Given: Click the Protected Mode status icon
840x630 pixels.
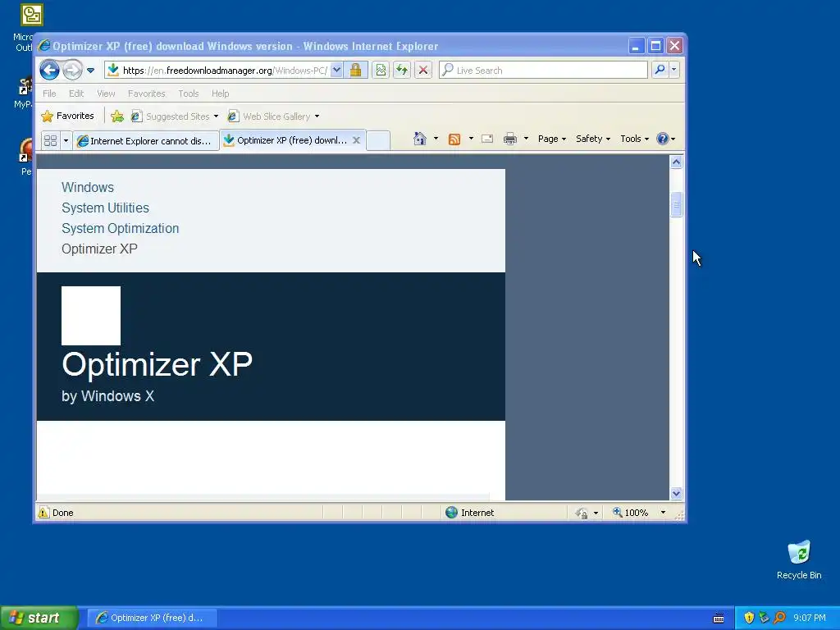Looking at the screenshot, I should [582, 514].
